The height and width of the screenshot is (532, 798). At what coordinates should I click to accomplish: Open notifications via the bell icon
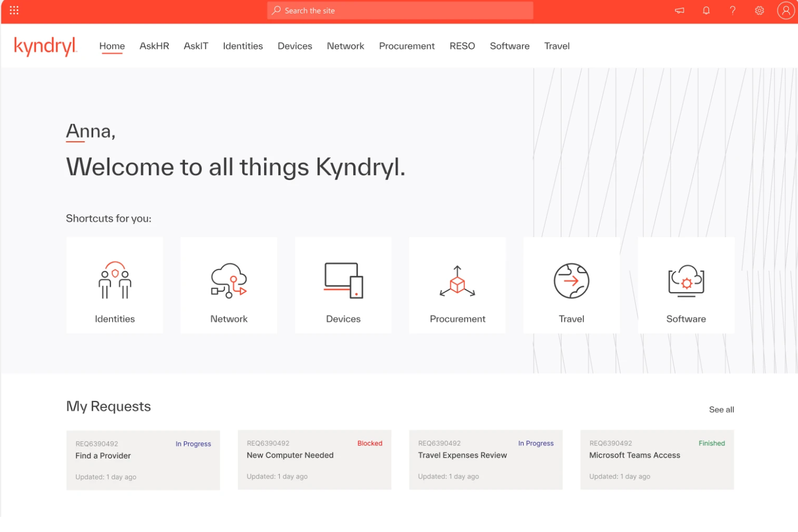706,10
